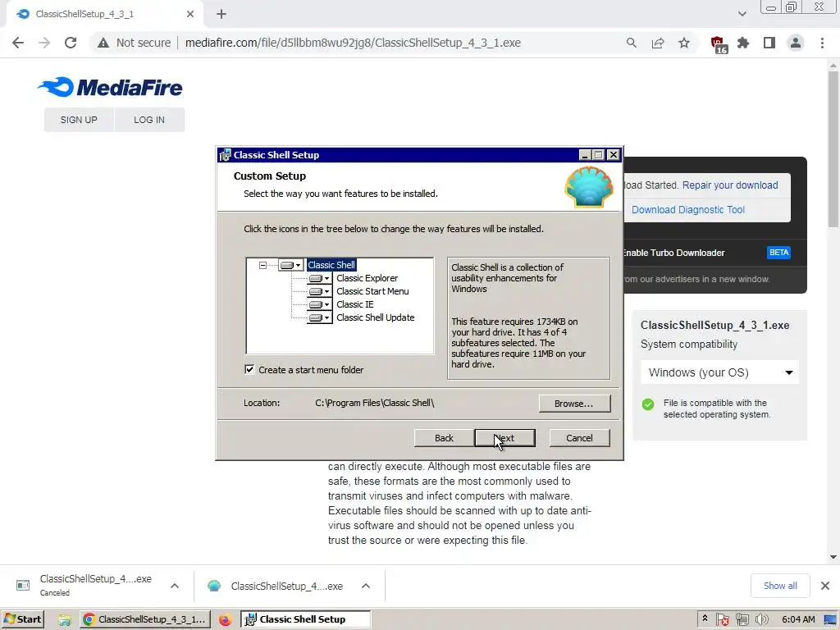Click the volume speaker tray icon

tap(762, 620)
